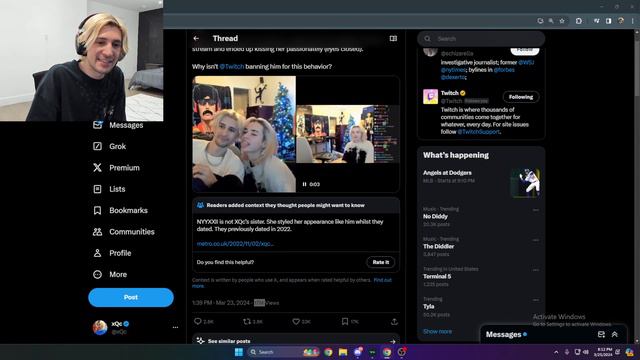This screenshot has width=640, height=360.
Task: Bookmark the tweet using bookmark icon
Action: (345, 322)
